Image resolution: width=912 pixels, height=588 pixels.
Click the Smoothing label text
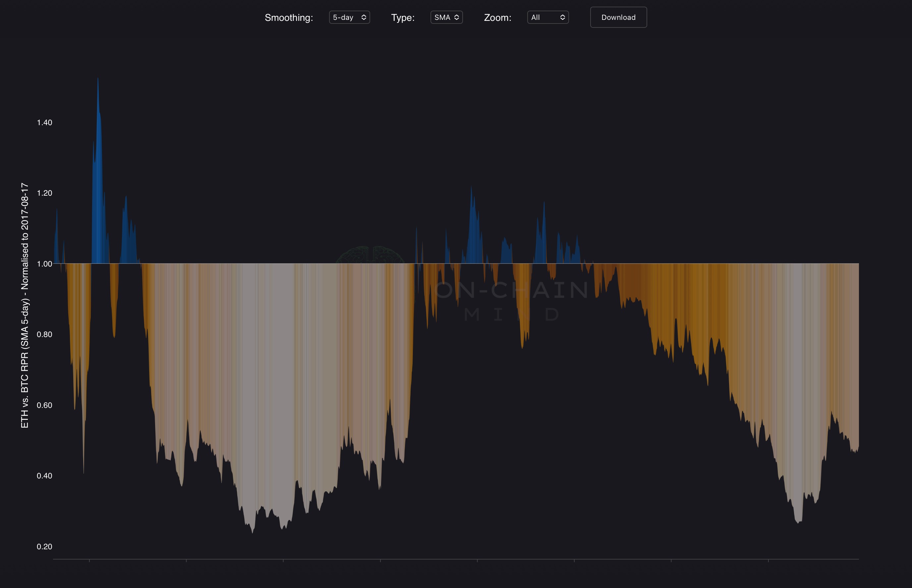point(288,18)
